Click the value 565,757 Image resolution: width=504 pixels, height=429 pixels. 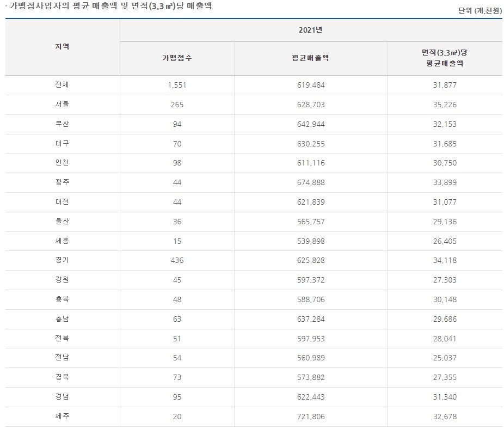click(311, 222)
